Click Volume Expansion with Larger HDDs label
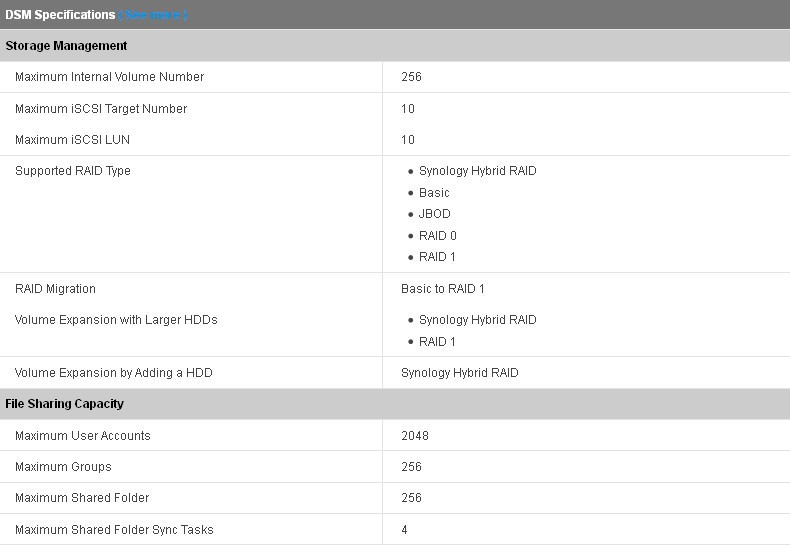The height and width of the screenshot is (545, 790). coord(116,320)
